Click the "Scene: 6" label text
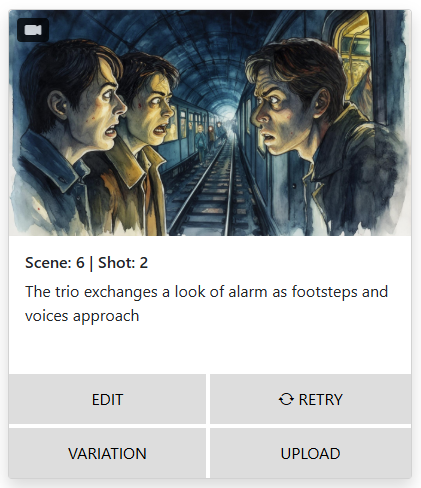The image size is (421, 488). [x=55, y=263]
